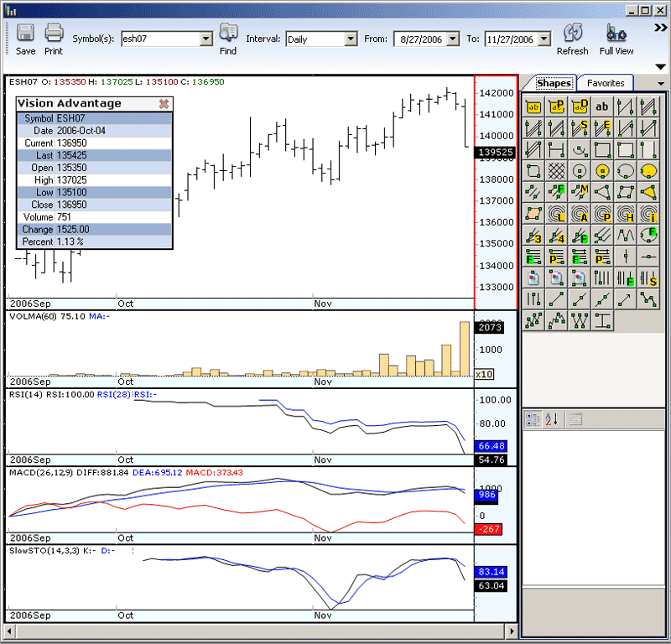The height and width of the screenshot is (644, 671).
Task: Click the black down arrow below toolbar
Action: [660, 67]
